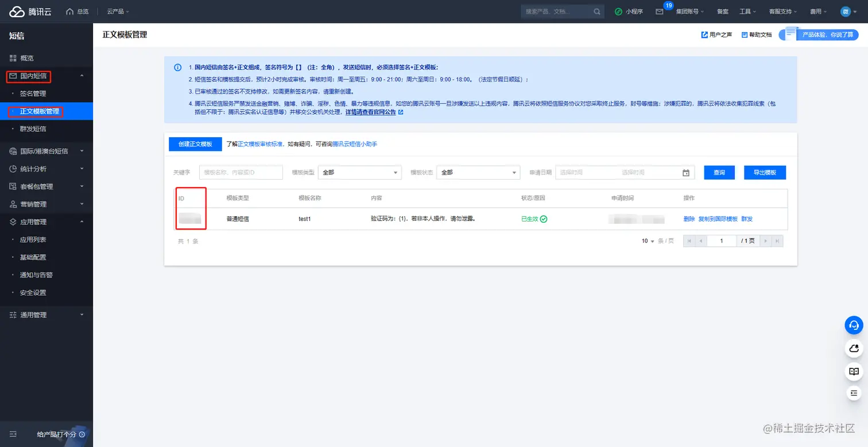Go to the previous page of results
Image resolution: width=868 pixels, height=447 pixels.
(700, 242)
